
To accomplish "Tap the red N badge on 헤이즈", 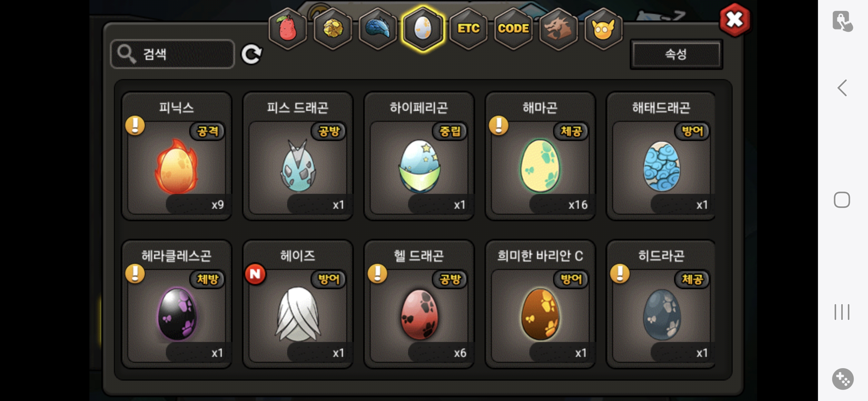I will click(255, 274).
